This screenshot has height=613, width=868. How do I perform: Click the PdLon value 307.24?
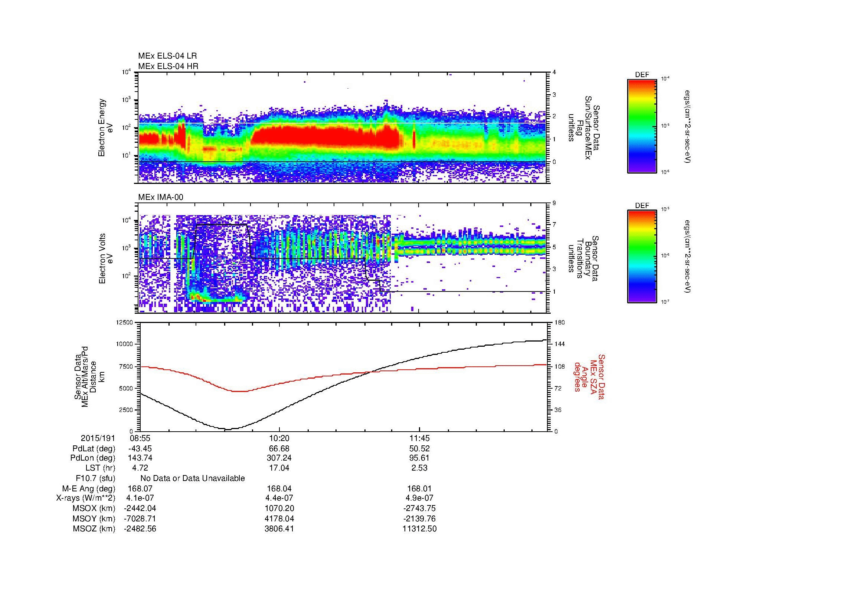coord(279,458)
